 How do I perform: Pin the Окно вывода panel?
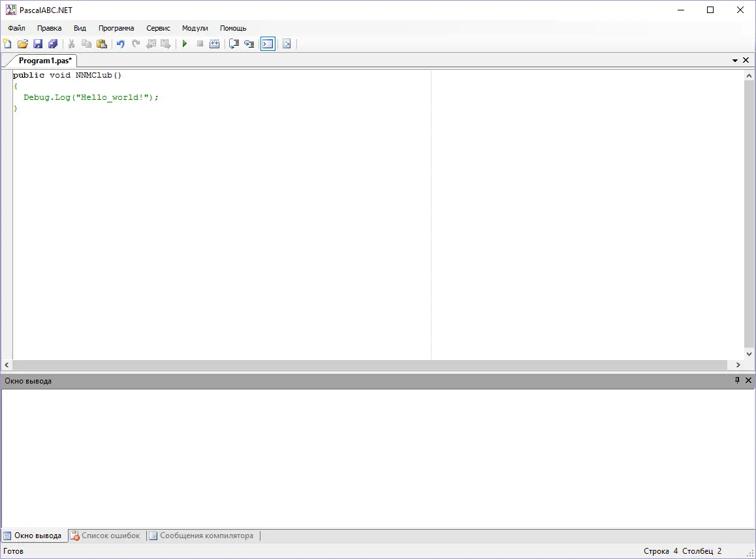click(737, 380)
